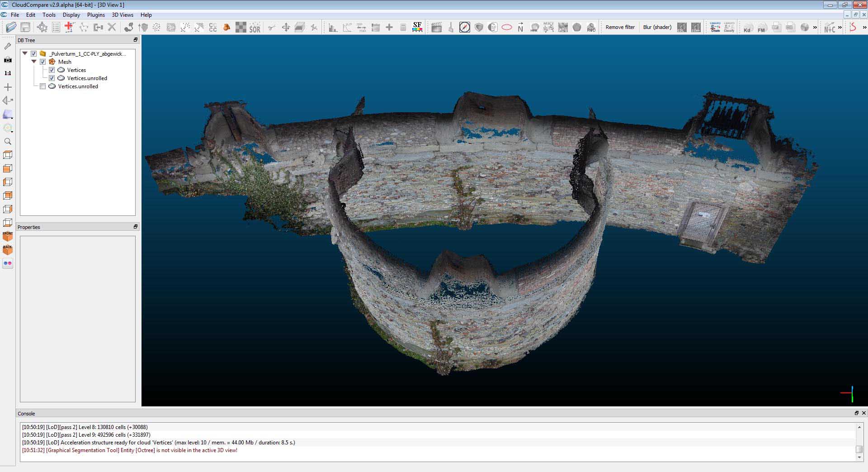The height and width of the screenshot is (472, 868).
Task: Click the Open file folder icon
Action: pos(11,27)
